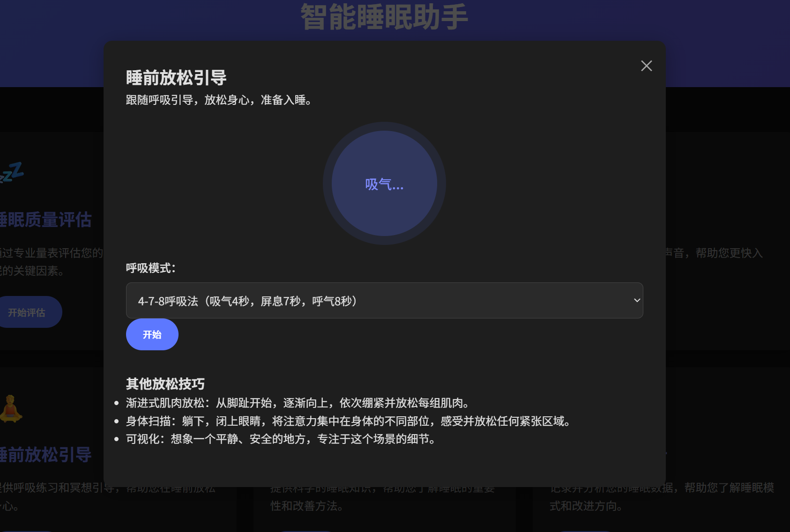Click the breathing pattern selection box
Viewport: 790px width, 532px height.
[384, 300]
